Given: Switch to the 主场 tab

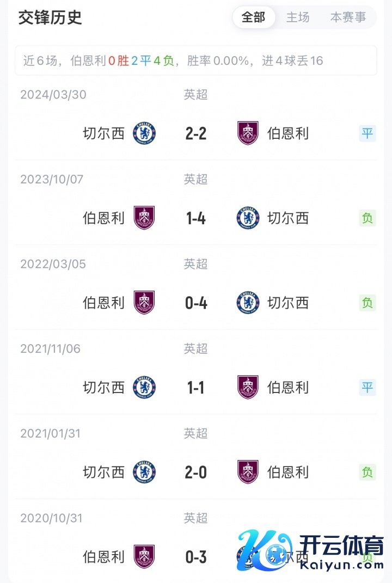Looking at the screenshot, I should pos(298,17).
